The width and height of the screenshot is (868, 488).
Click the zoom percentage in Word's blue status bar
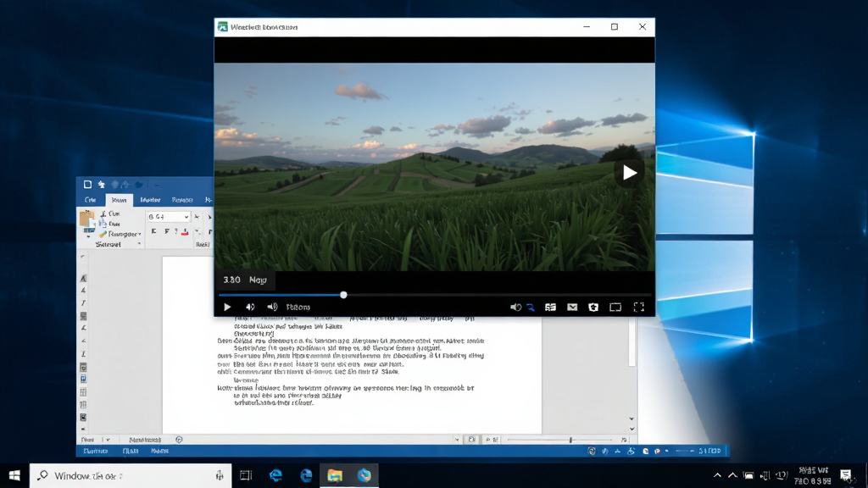click(x=709, y=451)
